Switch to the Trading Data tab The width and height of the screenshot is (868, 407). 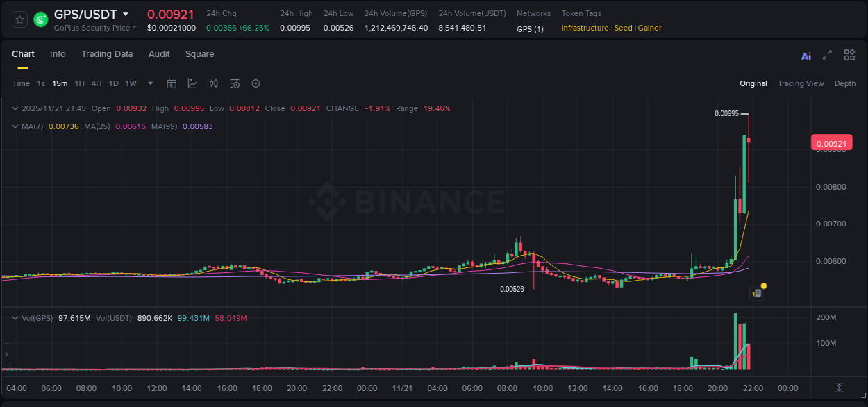[x=107, y=54]
